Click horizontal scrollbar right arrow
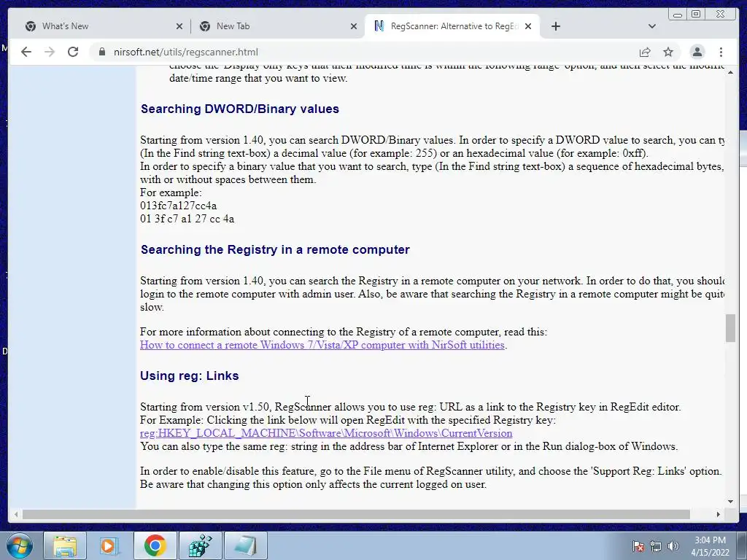The width and height of the screenshot is (747, 560). pyautogui.click(x=719, y=514)
